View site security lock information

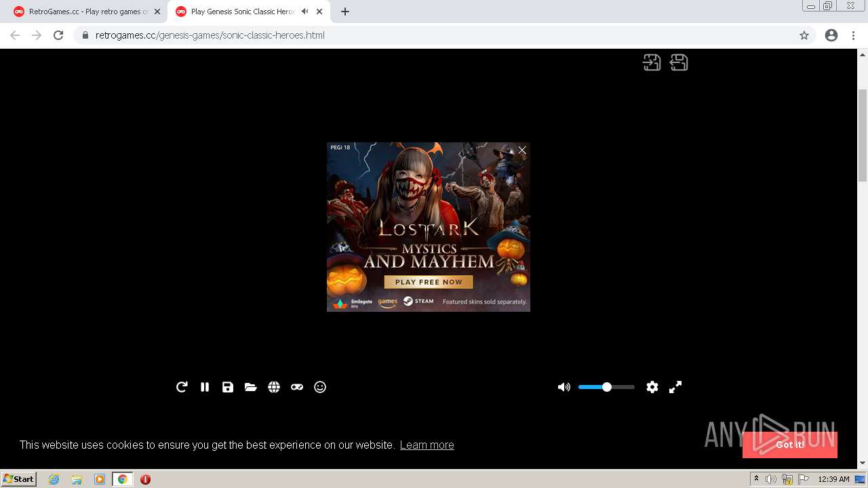[85, 35]
